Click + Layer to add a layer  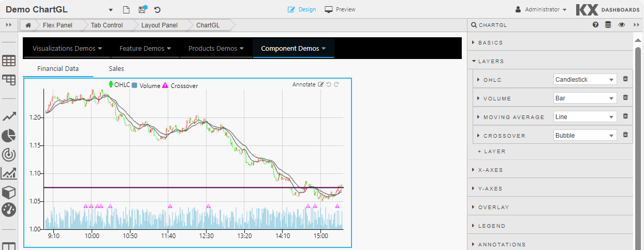point(491,151)
